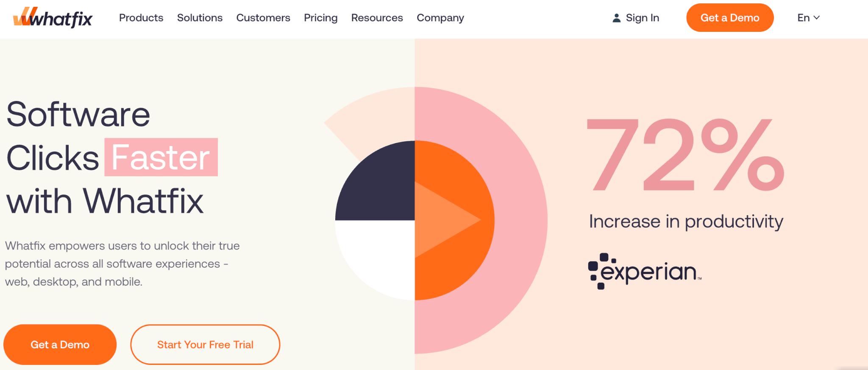Open the Products menu

141,18
